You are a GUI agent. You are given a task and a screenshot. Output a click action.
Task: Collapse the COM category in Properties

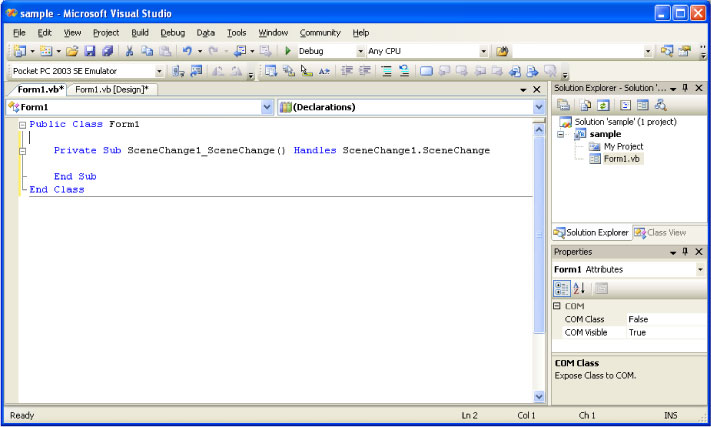pos(557,306)
